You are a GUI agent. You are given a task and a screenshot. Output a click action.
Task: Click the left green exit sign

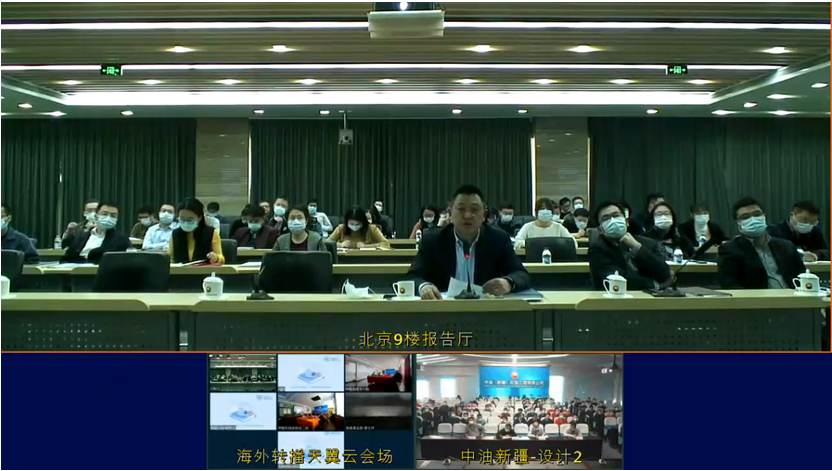[x=110, y=70]
